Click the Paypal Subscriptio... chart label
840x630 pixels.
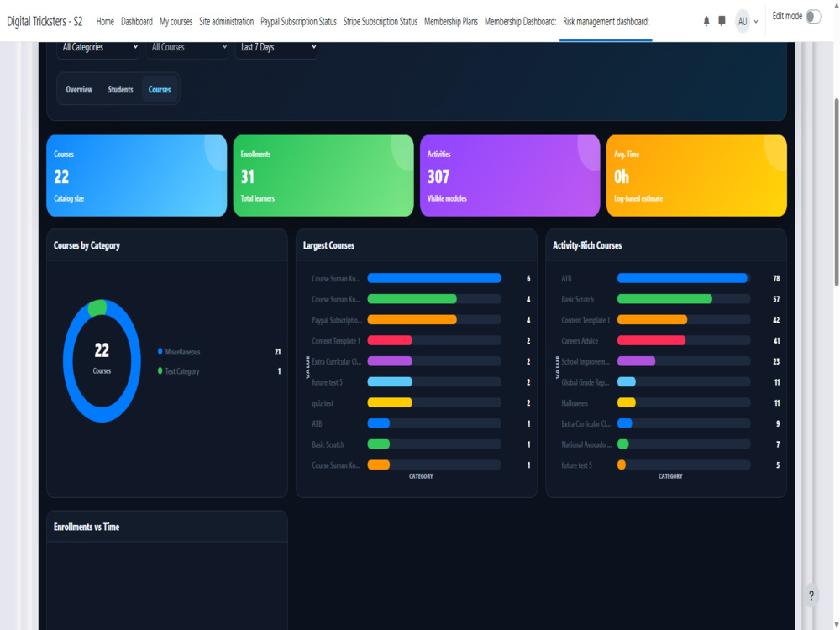tap(337, 320)
